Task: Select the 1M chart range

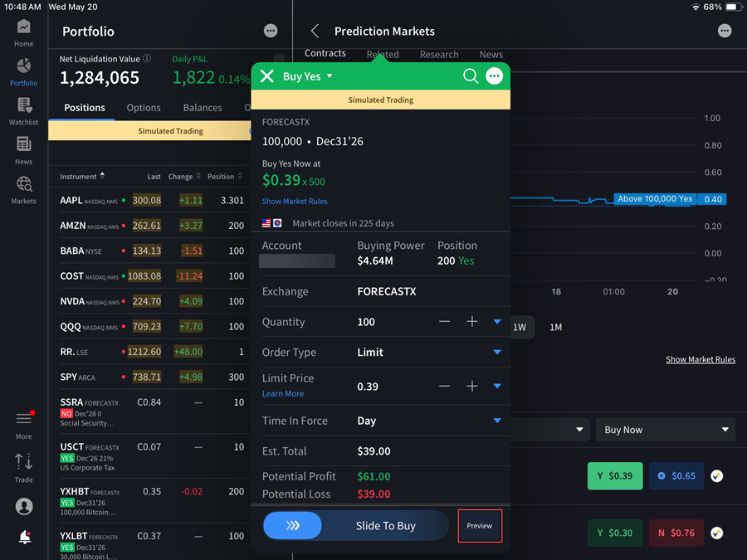Action: point(556,327)
